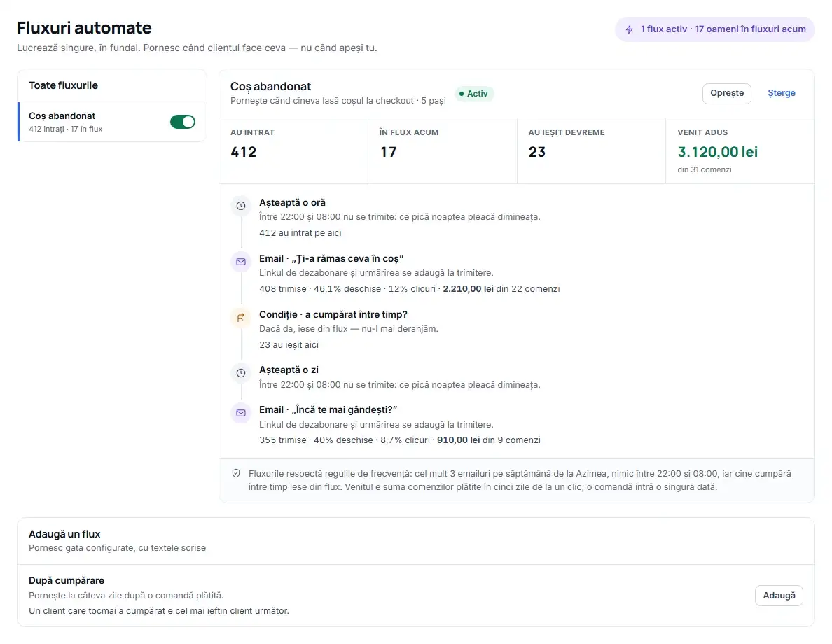Click the "Adaugă un flux" section heading
Screen dimensions: 832x644
64,534
